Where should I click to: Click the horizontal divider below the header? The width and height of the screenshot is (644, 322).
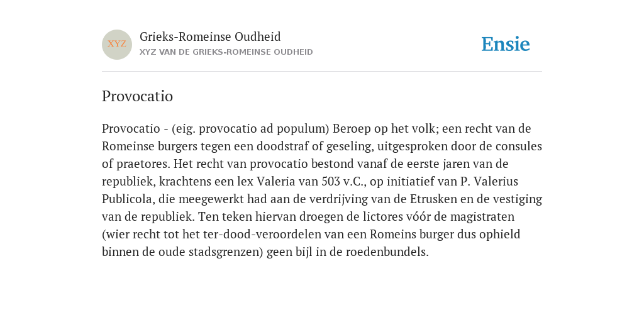322,72
